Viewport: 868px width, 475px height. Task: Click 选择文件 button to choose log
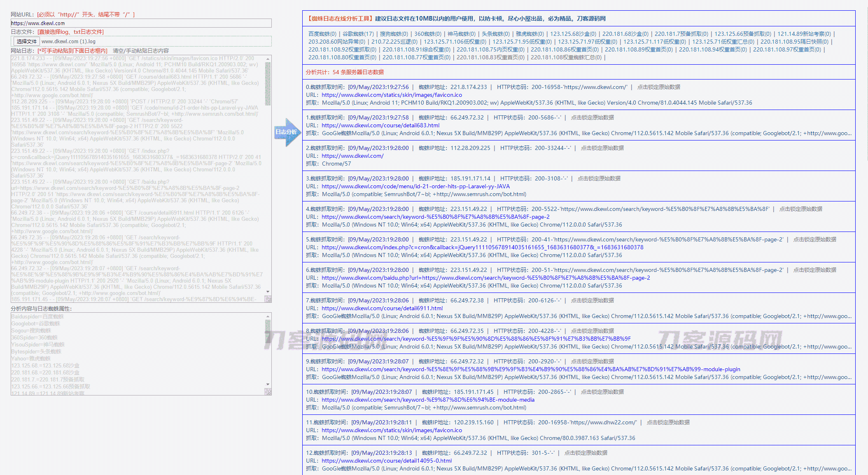click(x=27, y=42)
